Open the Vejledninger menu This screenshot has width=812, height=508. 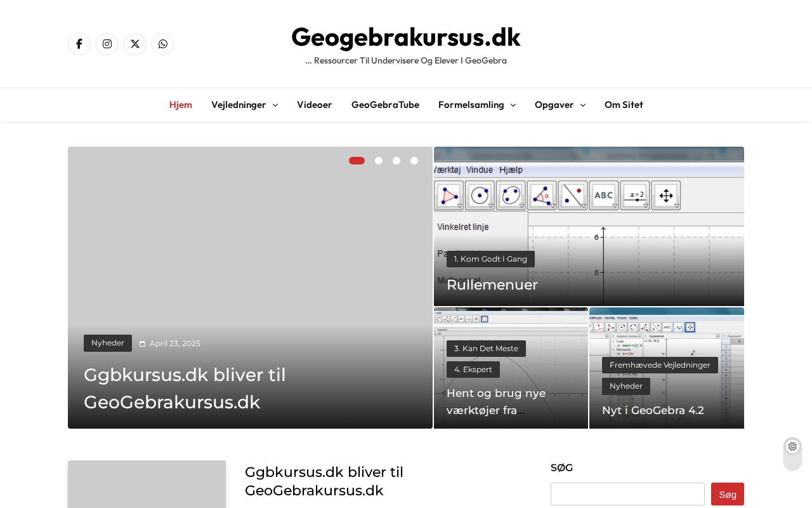239,105
